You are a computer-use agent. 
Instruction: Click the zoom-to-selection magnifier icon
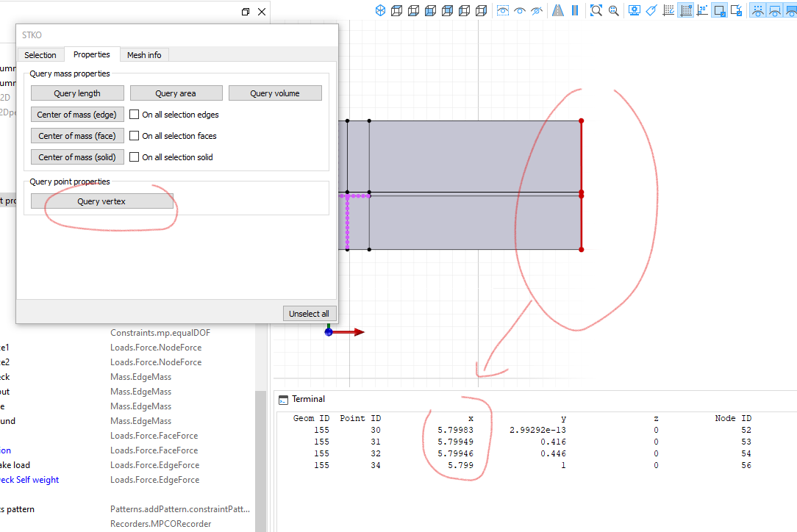pyautogui.click(x=613, y=10)
